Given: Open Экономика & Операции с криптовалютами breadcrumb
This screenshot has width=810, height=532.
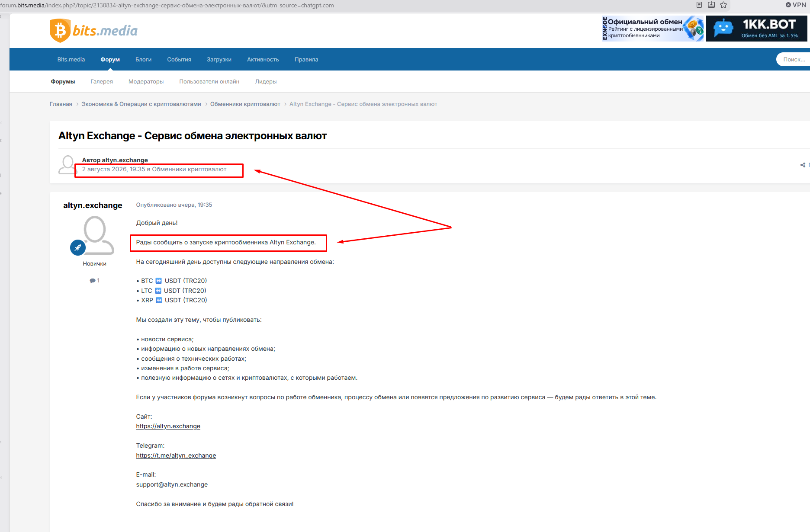Looking at the screenshot, I should pos(141,104).
